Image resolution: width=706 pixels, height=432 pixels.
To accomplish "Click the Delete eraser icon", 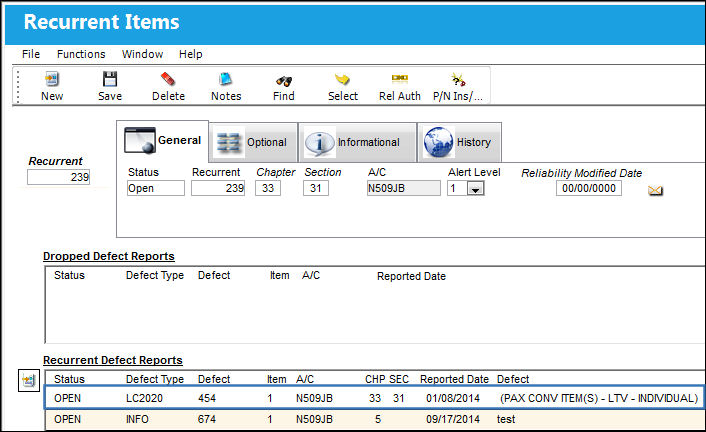I will [x=168, y=79].
